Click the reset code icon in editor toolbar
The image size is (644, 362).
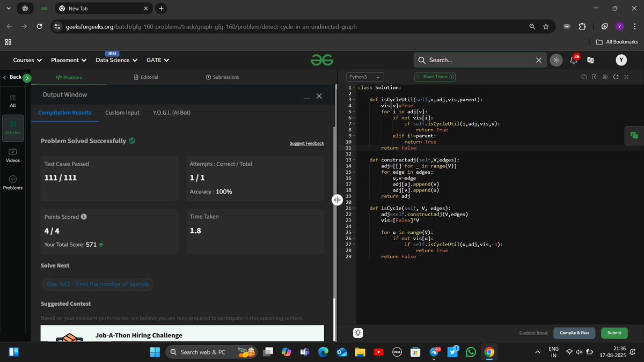[616, 77]
